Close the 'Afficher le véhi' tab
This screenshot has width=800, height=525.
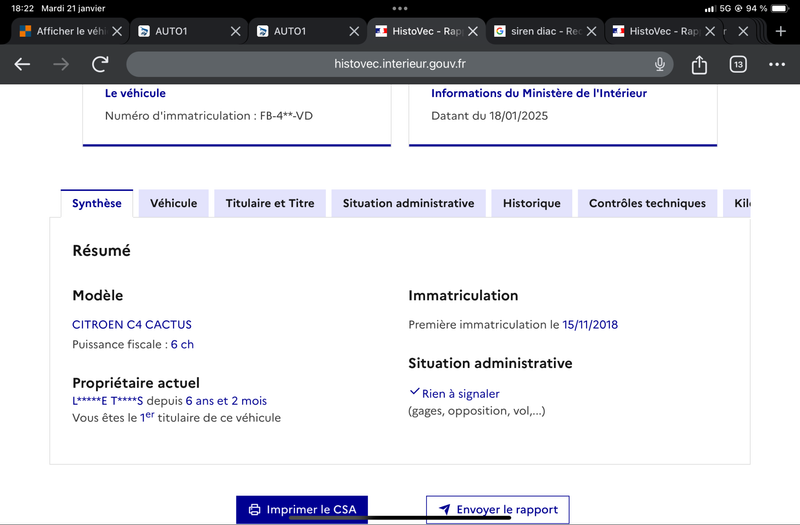pyautogui.click(x=117, y=31)
